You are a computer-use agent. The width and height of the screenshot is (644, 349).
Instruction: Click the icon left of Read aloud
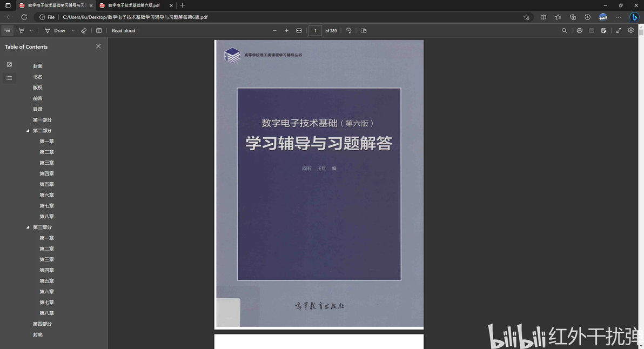coord(99,30)
